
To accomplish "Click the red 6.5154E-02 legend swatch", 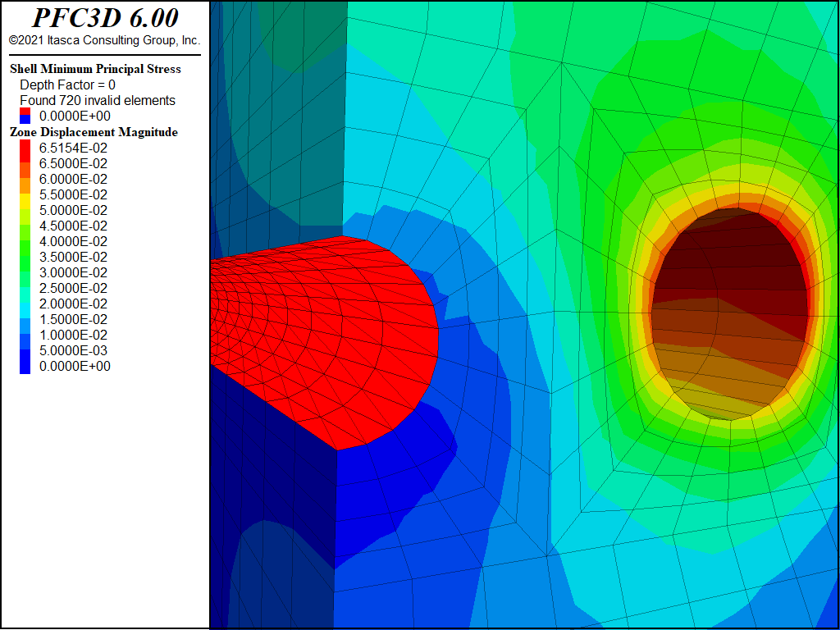I will click(25, 148).
